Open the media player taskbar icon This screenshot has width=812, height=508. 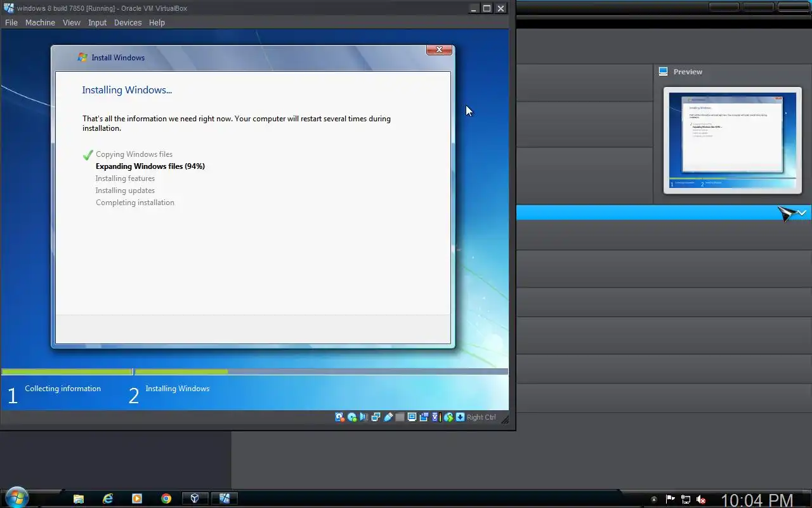137,498
